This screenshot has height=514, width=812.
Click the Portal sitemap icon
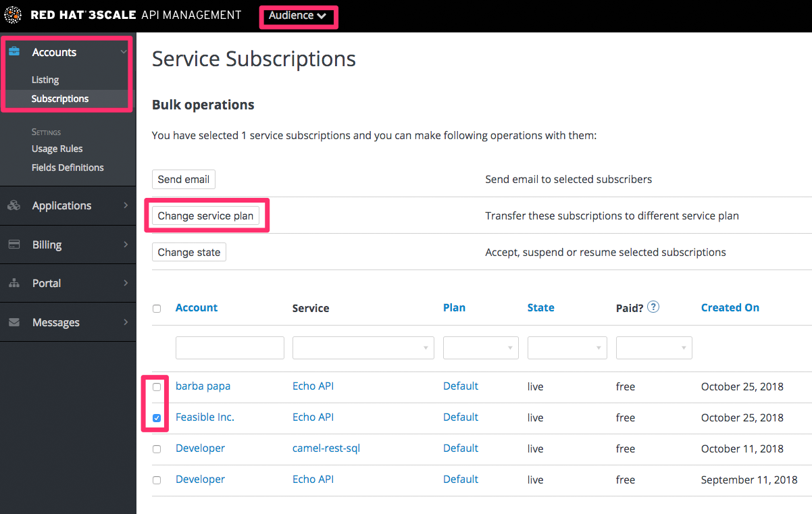(14, 284)
